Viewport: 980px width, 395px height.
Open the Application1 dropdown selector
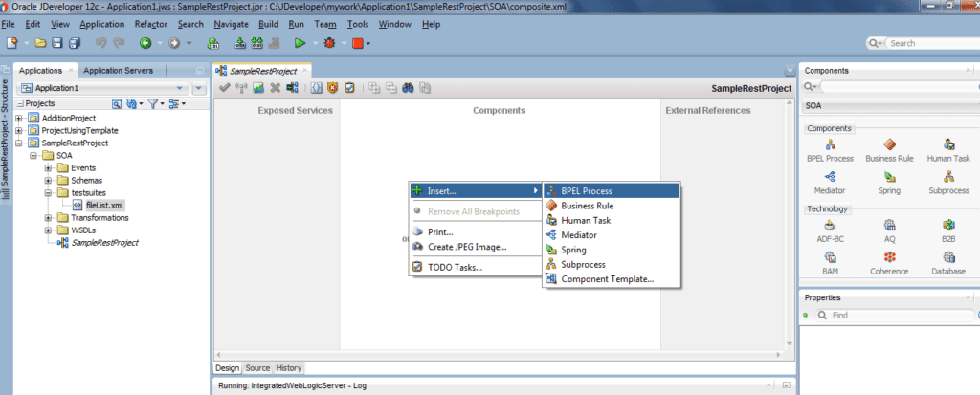click(103, 88)
